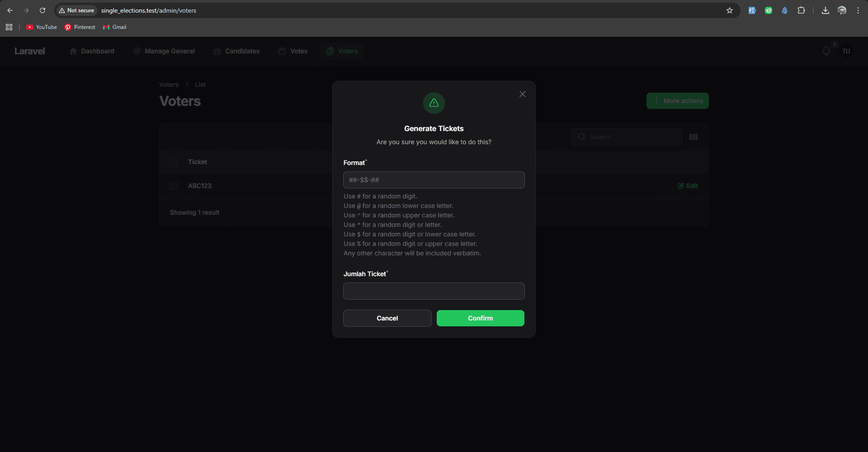868x452 pixels.
Task: Click the Confirm button
Action: 480,318
